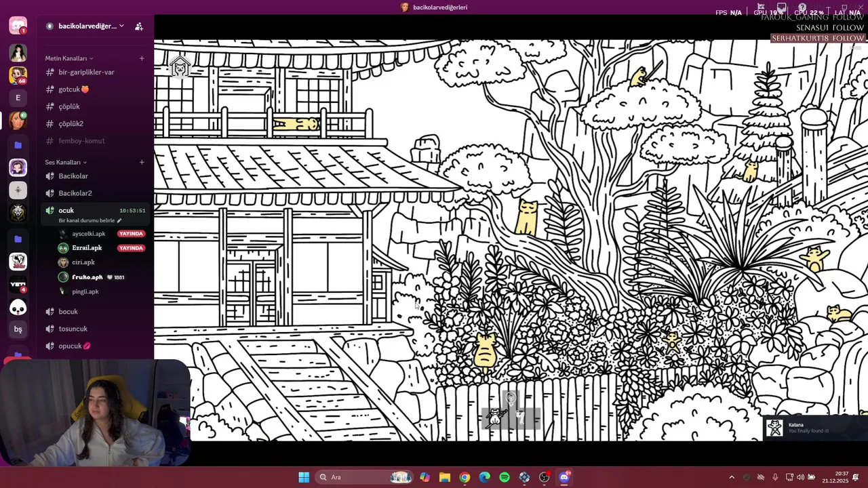Click the Katana found notification popup
This screenshot has width=868, height=488.
(815, 428)
